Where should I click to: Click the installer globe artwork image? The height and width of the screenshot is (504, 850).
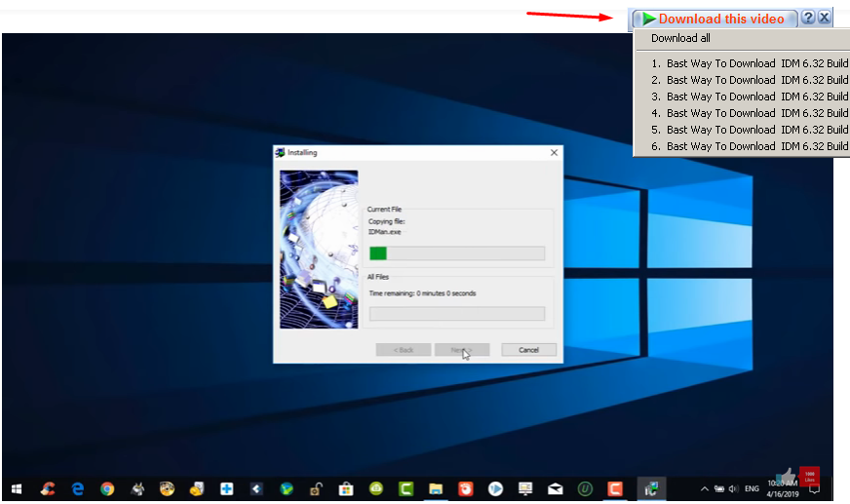319,250
